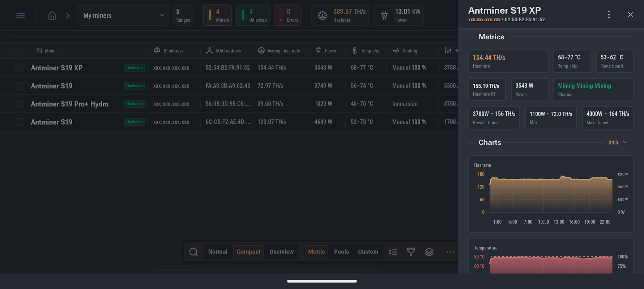This screenshot has width=644, height=289.
Task: Switch to Compact view
Action: (x=248, y=252)
